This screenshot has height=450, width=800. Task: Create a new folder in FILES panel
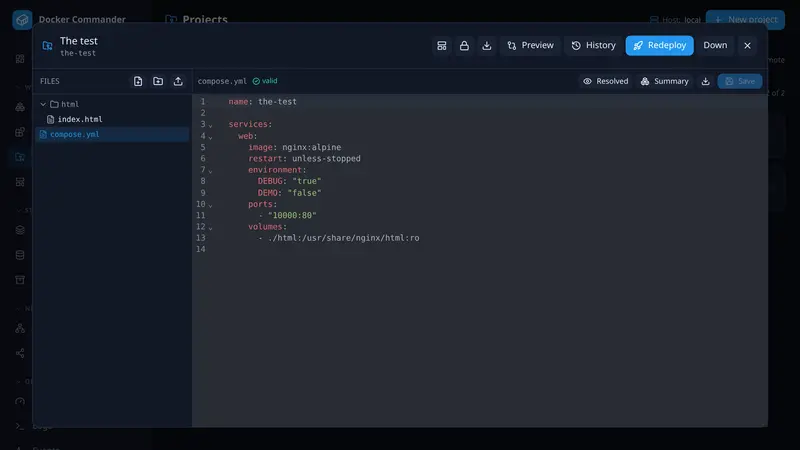158,81
